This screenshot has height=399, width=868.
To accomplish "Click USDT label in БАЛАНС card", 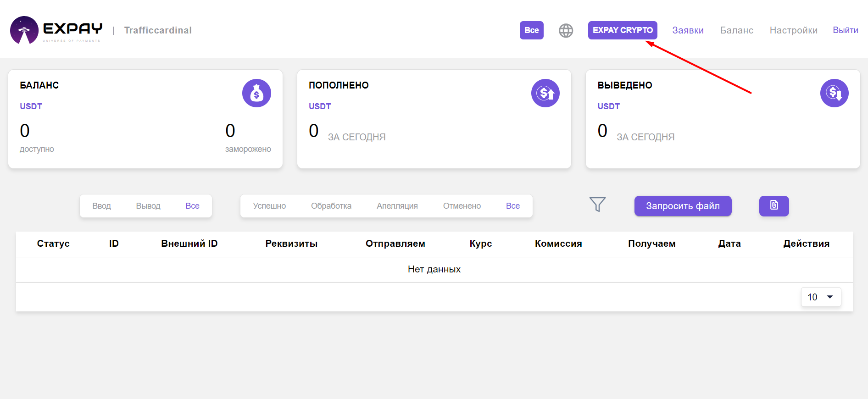I will [31, 106].
